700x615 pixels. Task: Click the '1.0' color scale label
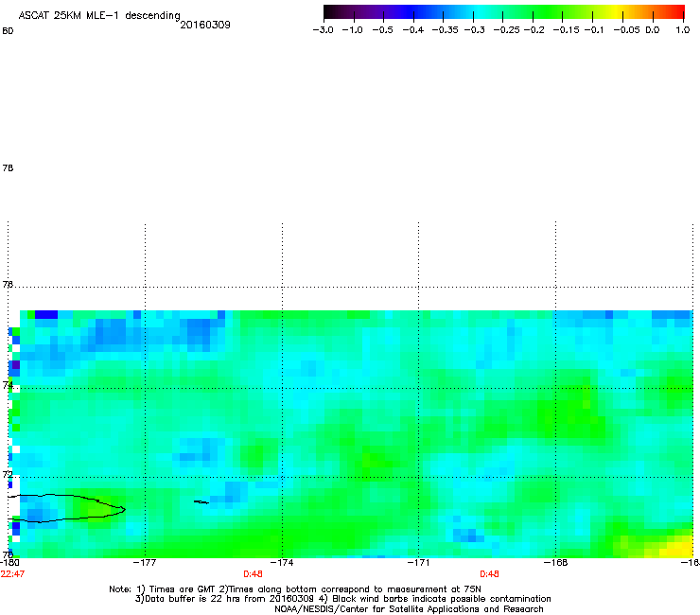[x=683, y=30]
